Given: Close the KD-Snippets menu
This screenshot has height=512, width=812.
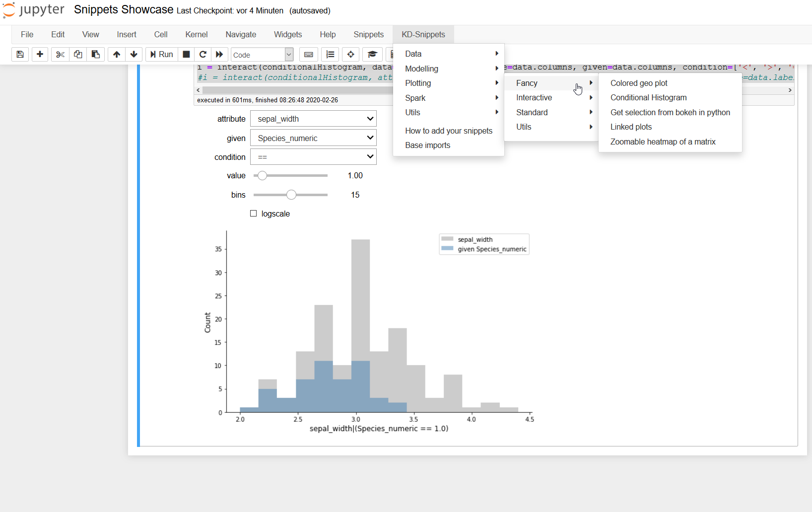Looking at the screenshot, I should (423, 34).
